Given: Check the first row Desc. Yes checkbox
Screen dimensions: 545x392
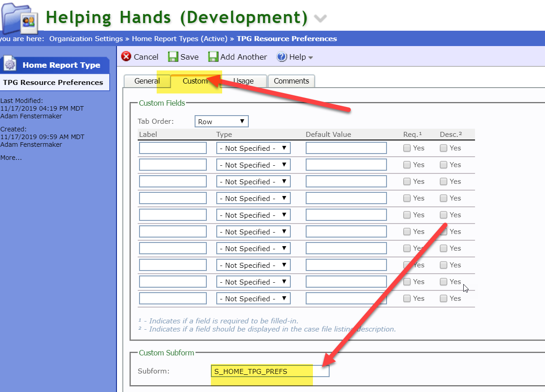Looking at the screenshot, I should (x=443, y=148).
